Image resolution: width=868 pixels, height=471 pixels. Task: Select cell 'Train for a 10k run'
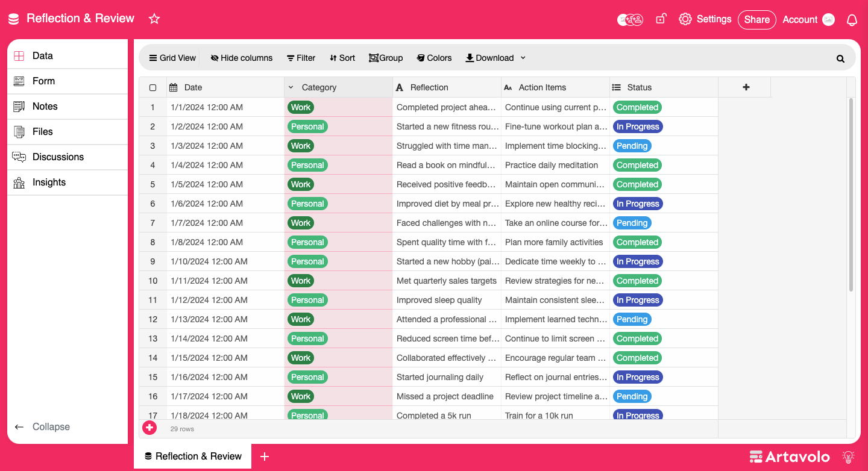tap(555, 414)
